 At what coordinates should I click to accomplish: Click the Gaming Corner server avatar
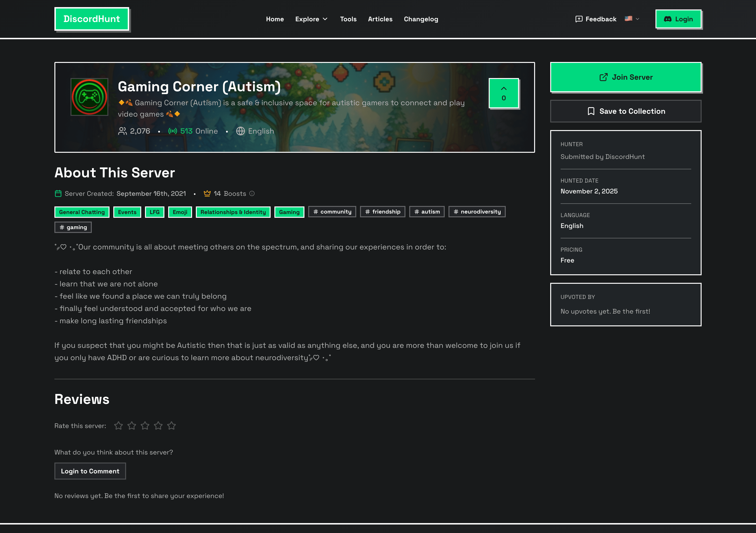pyautogui.click(x=89, y=97)
